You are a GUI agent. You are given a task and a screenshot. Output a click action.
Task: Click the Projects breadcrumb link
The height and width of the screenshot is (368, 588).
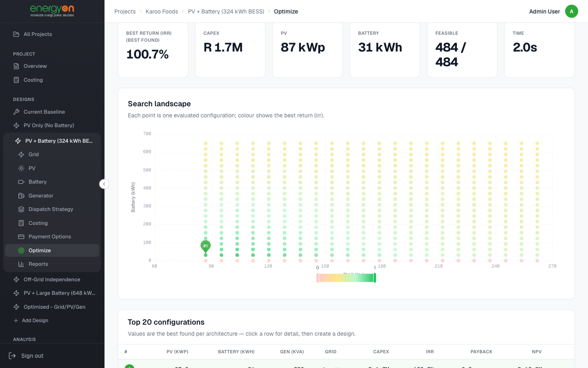pos(125,11)
